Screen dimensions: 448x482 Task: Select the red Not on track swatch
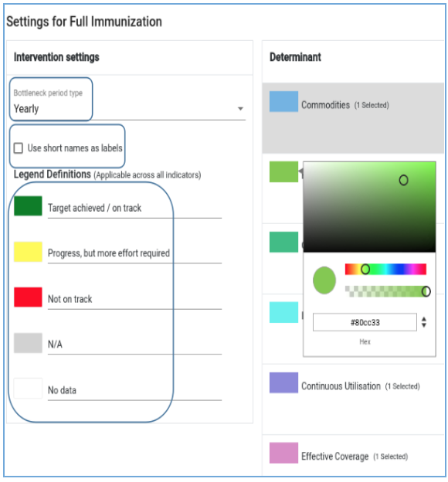pyautogui.click(x=28, y=297)
